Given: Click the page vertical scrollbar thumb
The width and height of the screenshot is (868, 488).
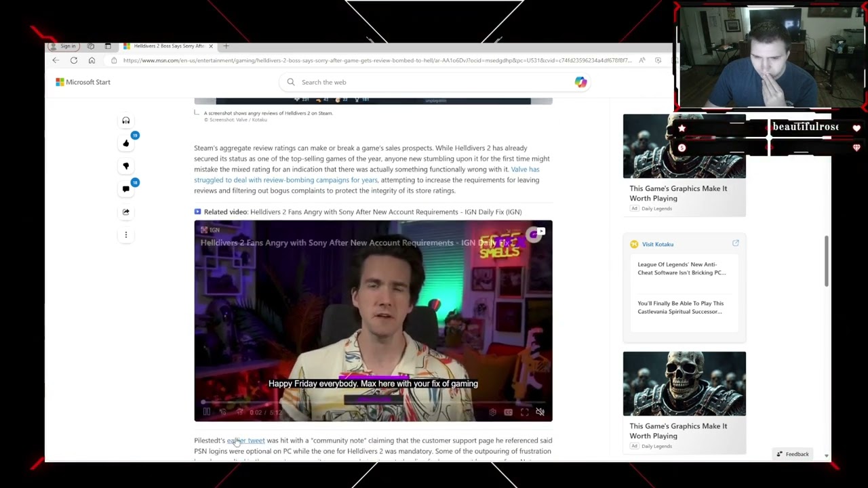Looking at the screenshot, I should click(x=826, y=261).
